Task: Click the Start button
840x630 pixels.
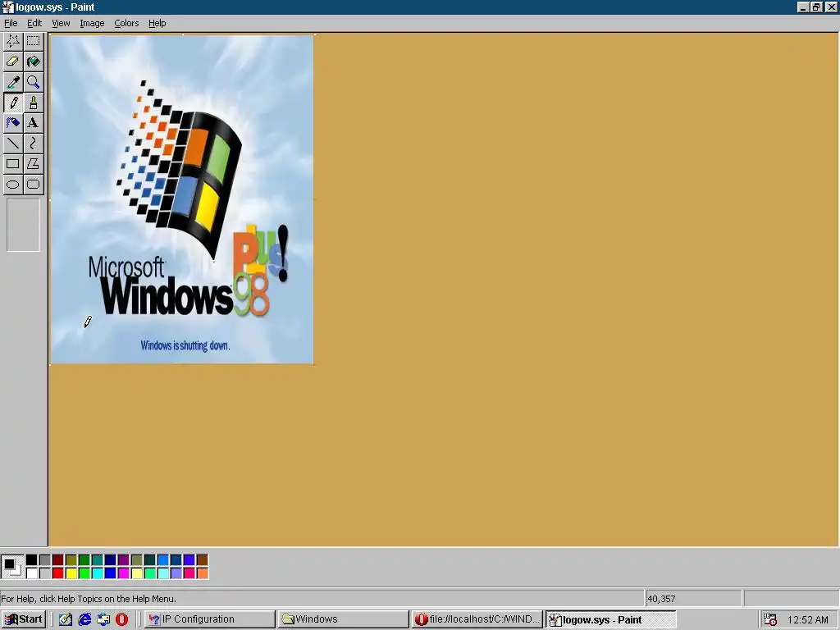Action: point(24,619)
